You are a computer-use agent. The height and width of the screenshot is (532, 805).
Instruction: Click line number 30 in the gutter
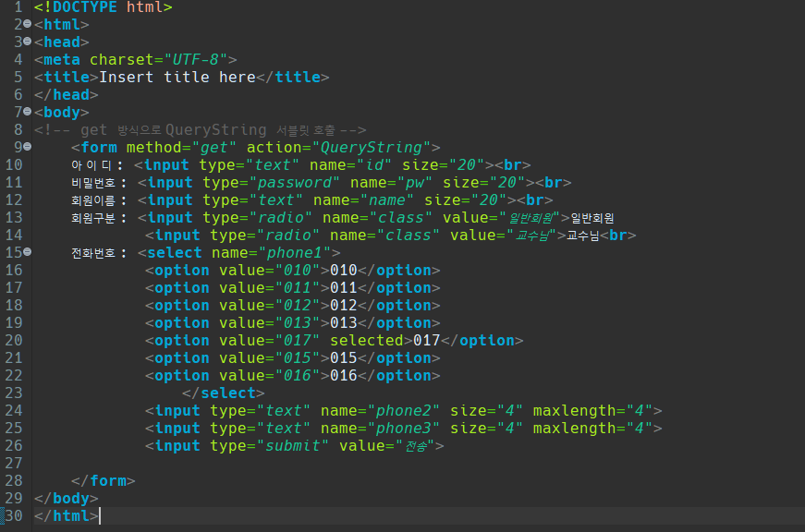click(x=14, y=515)
